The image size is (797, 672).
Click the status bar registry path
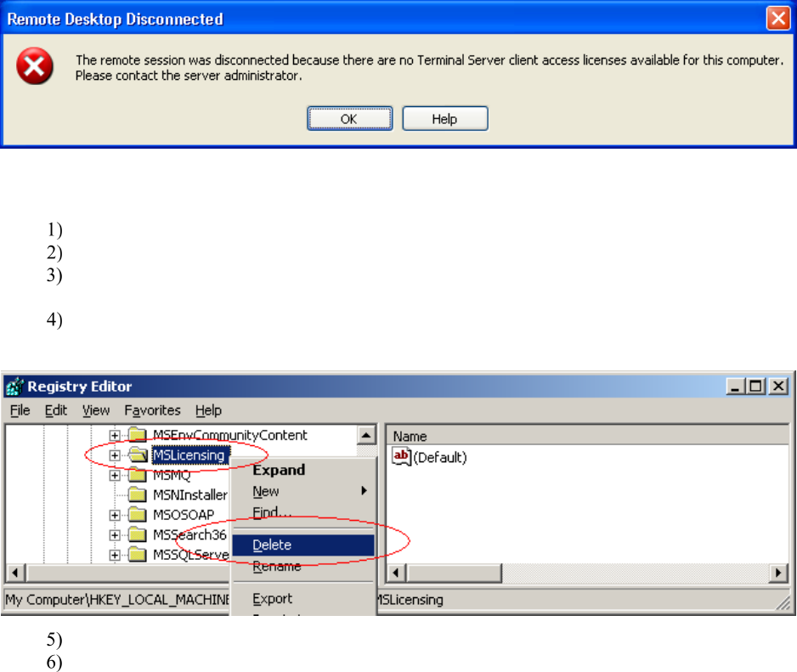click(x=223, y=600)
